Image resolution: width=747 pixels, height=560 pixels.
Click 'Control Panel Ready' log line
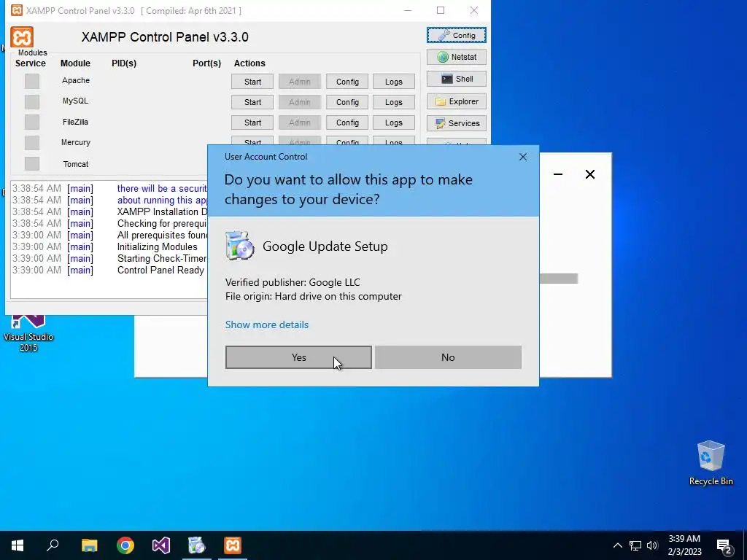(160, 270)
